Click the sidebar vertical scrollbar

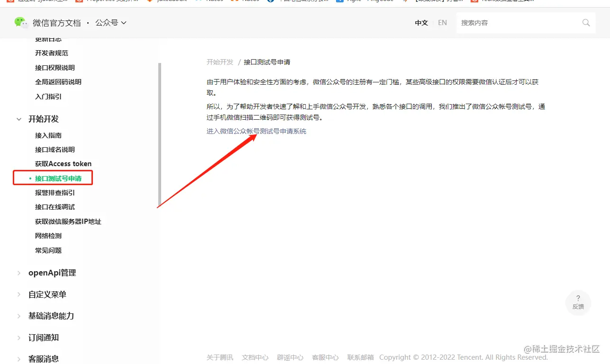(x=160, y=135)
